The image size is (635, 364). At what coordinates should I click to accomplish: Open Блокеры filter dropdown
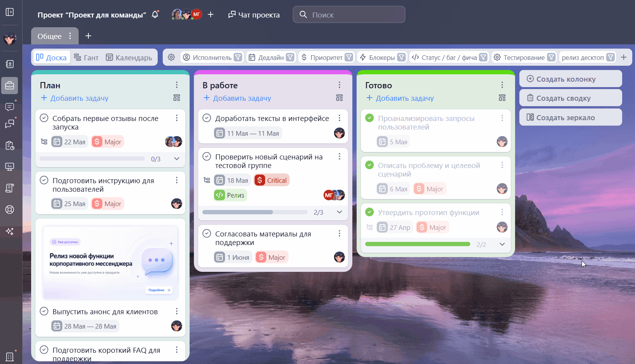click(x=401, y=57)
